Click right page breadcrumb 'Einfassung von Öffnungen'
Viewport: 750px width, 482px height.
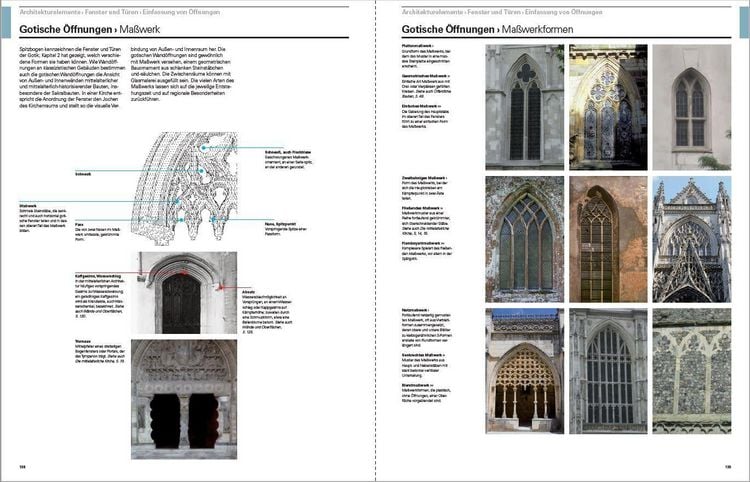[563, 12]
